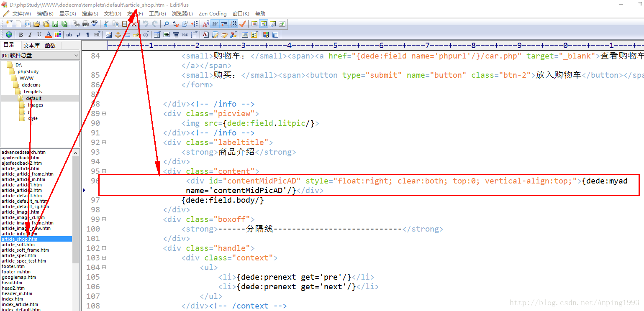Click the Paragraph mark icon
Screen dimensions: 644x311
click(87, 35)
